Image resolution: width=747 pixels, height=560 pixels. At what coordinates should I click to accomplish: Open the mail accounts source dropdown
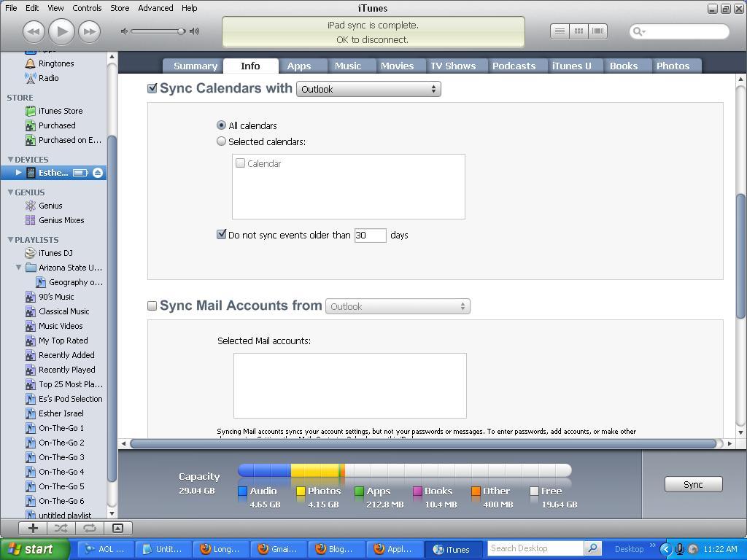398,306
